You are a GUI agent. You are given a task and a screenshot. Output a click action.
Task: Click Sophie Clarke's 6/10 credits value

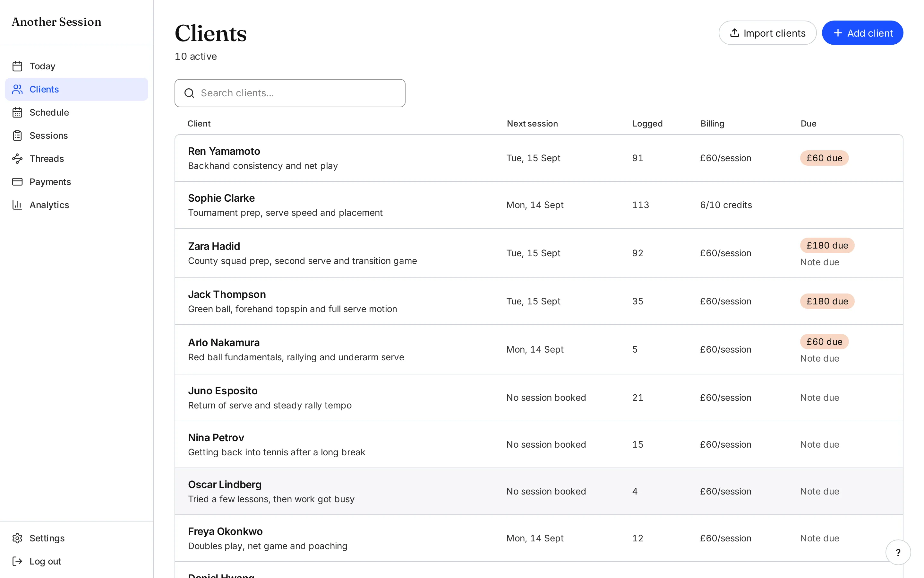[726, 205]
